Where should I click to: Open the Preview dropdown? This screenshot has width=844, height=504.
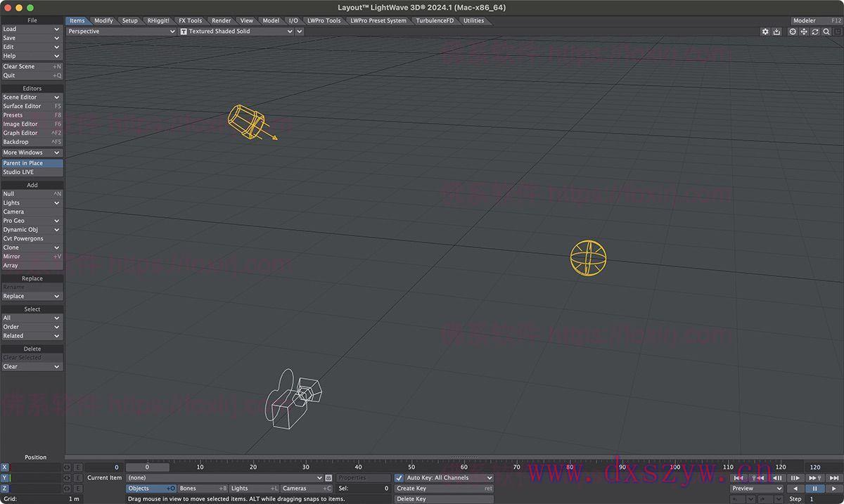756,489
